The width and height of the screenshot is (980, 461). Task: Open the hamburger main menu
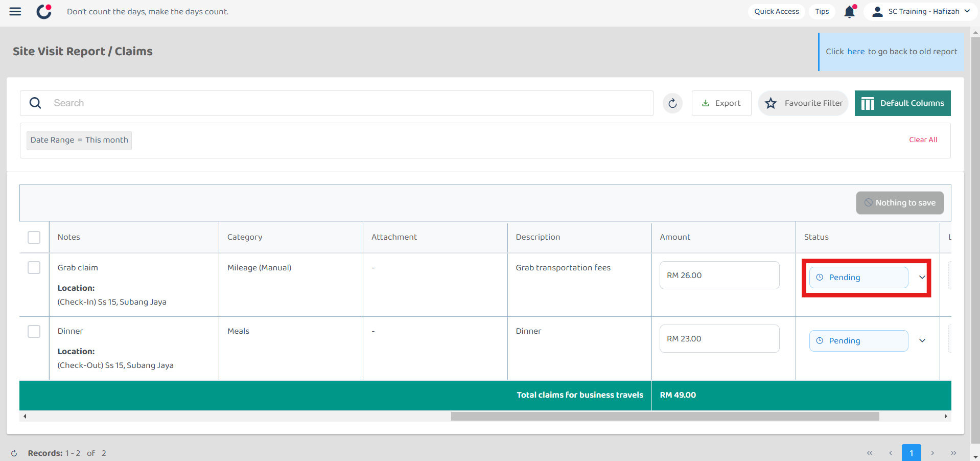pos(15,11)
